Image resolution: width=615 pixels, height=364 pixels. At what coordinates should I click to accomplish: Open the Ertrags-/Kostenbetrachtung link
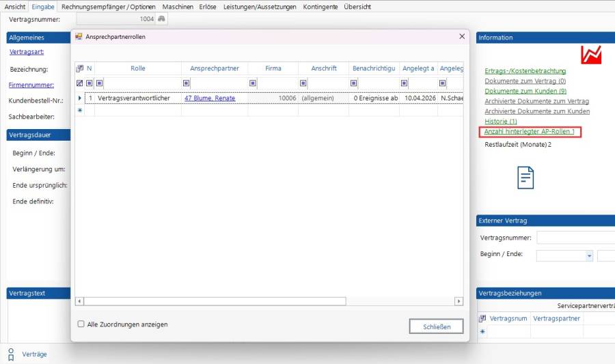click(525, 71)
